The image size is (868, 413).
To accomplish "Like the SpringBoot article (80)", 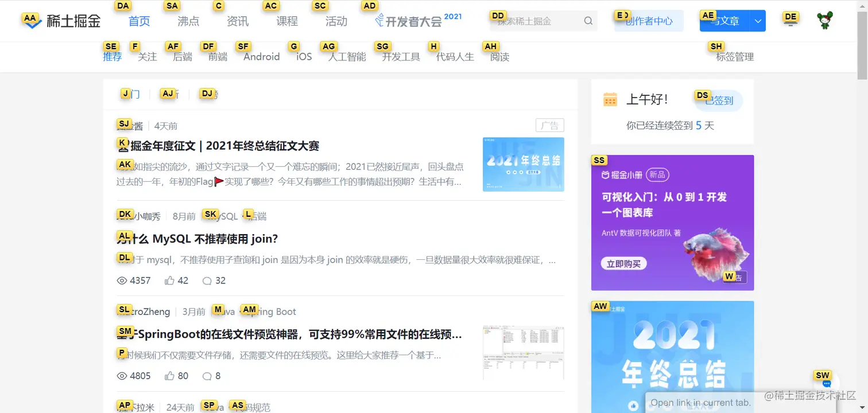I will [x=169, y=376].
